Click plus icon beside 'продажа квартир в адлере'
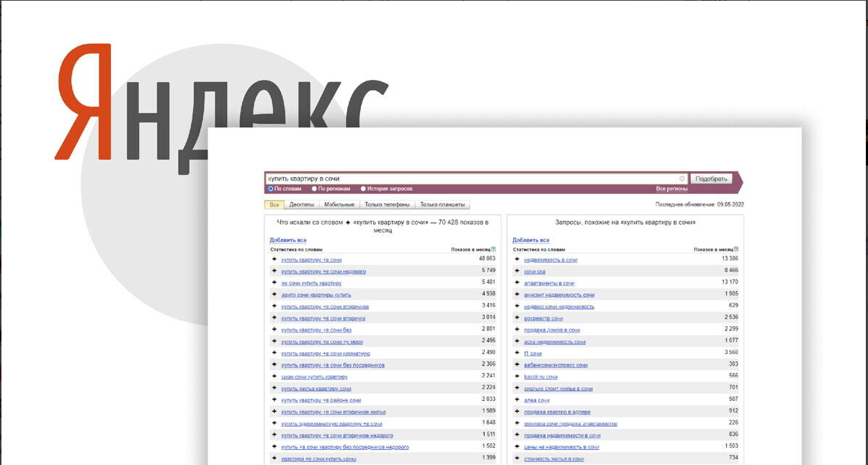The width and height of the screenshot is (868, 465). click(517, 412)
